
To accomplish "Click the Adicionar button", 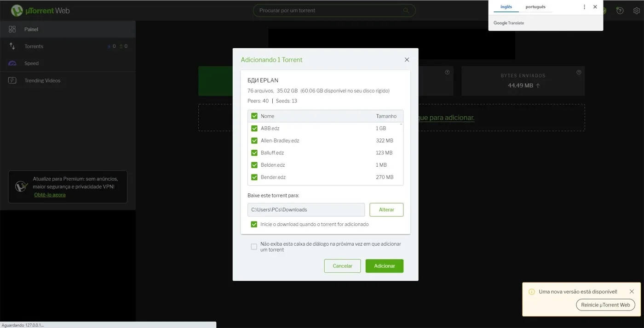I will tap(385, 266).
